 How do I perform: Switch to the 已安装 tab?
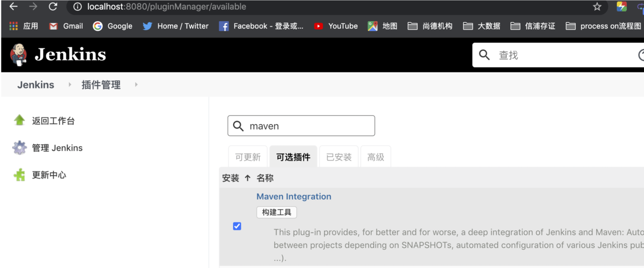[339, 157]
